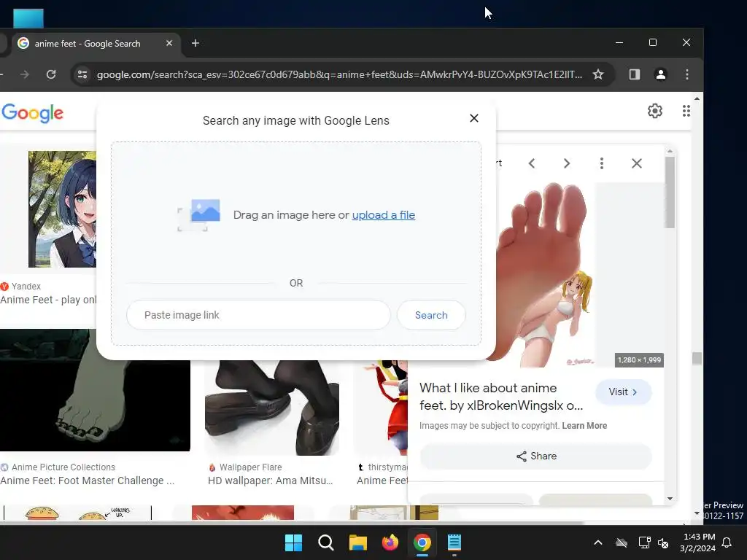Click the 'Anime Picture Collections' source label
747x560 pixels.
63,467
